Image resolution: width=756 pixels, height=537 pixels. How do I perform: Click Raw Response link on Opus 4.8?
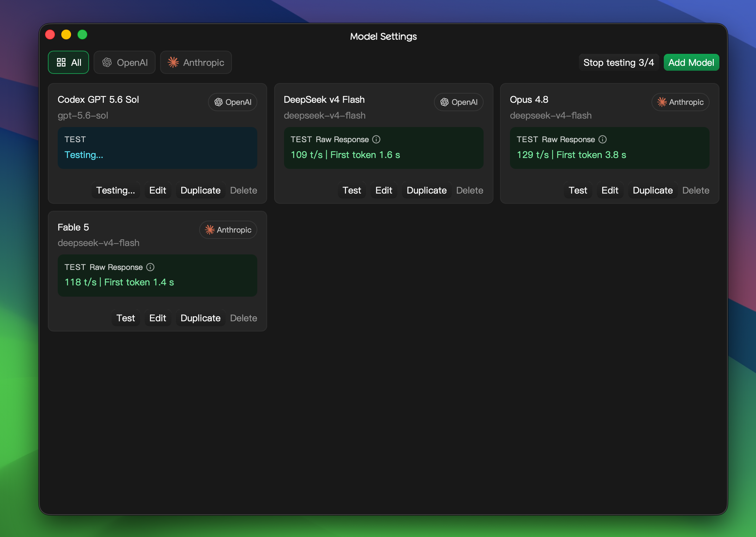pos(568,139)
